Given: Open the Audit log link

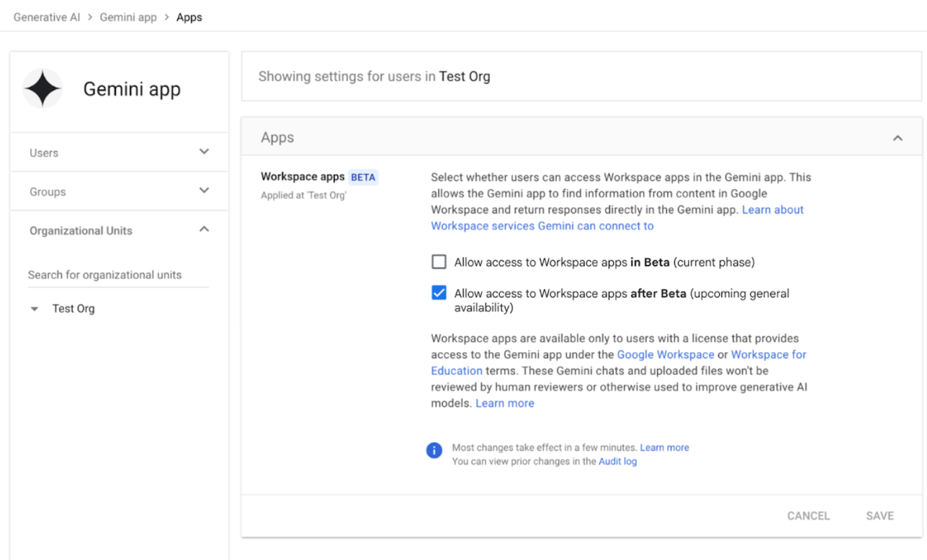Looking at the screenshot, I should [618, 461].
